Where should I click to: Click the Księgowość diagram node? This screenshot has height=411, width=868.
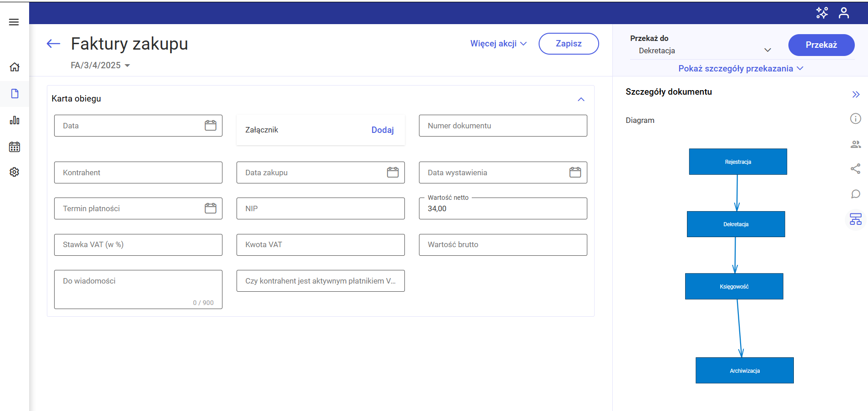[734, 286]
